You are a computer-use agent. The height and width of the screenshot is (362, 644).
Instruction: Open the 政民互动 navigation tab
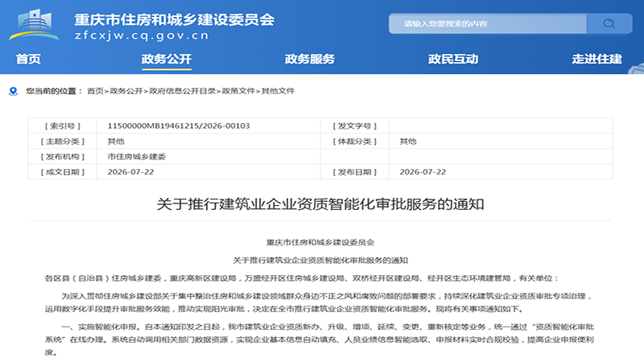tap(453, 59)
